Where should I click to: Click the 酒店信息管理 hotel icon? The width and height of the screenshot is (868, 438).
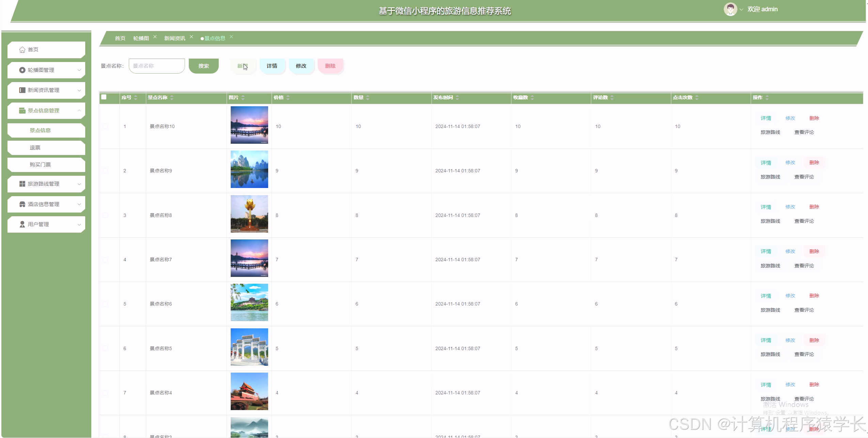pyautogui.click(x=22, y=204)
